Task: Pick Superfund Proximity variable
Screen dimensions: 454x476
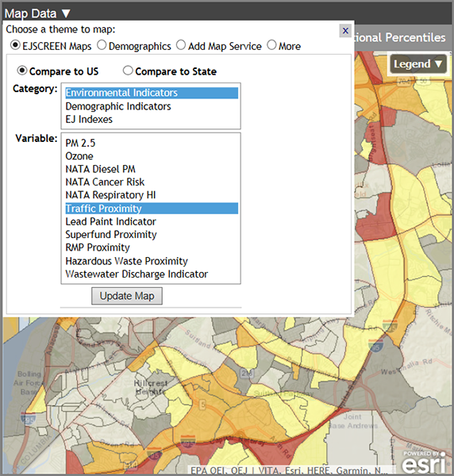Action: 152,235
